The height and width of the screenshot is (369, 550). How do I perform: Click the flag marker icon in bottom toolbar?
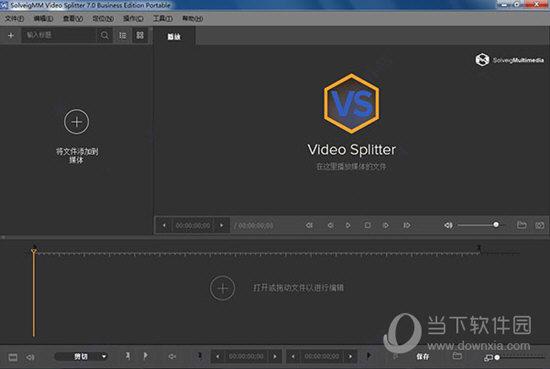coord(145,356)
